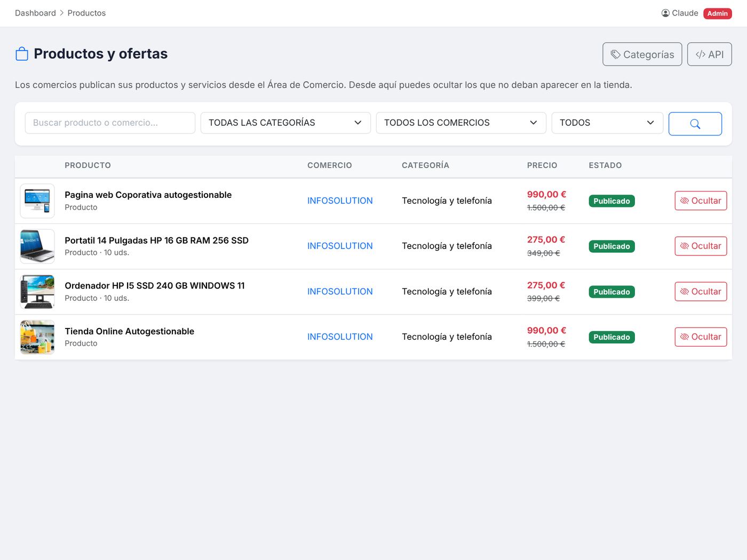Click the magnifier search button
The height and width of the screenshot is (560, 747).
[x=695, y=124]
